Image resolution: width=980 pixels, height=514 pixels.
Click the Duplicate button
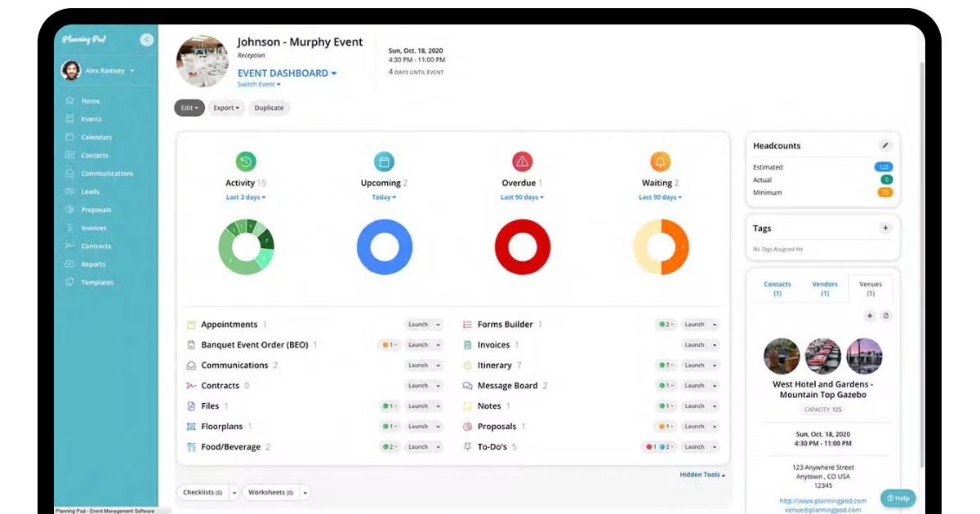[x=269, y=108]
